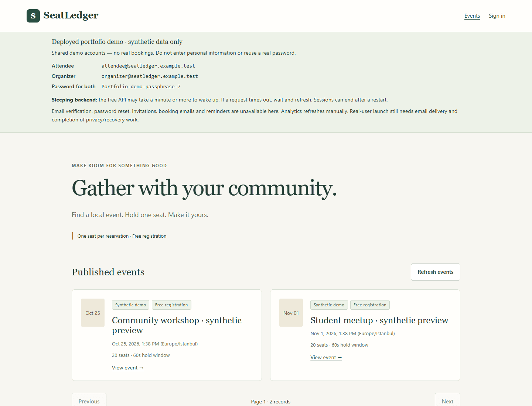Click the Attendee label in demo banner
The image size is (532, 406).
[63, 66]
